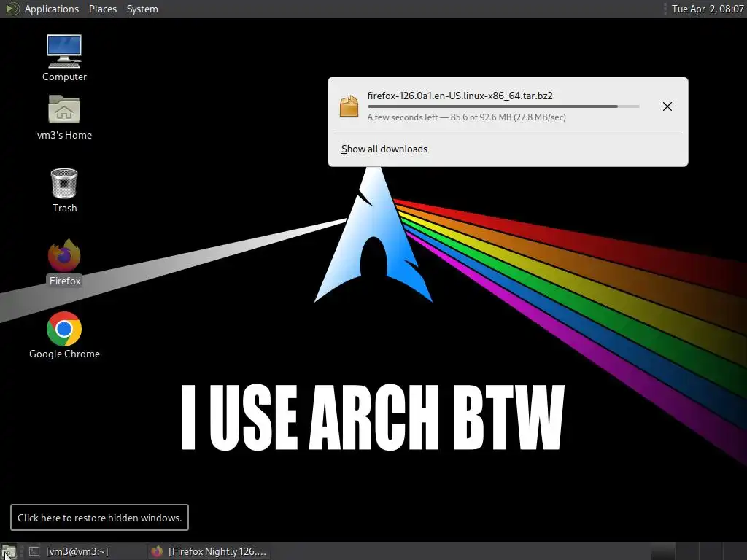Restore Firefox Nightly 126 window from taskbar
747x560 pixels.
tap(208, 551)
